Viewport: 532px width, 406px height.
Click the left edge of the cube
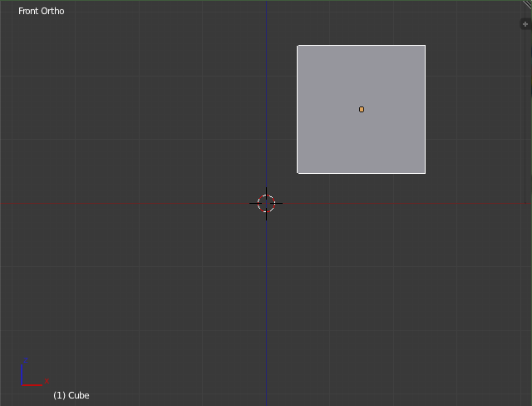coord(298,109)
